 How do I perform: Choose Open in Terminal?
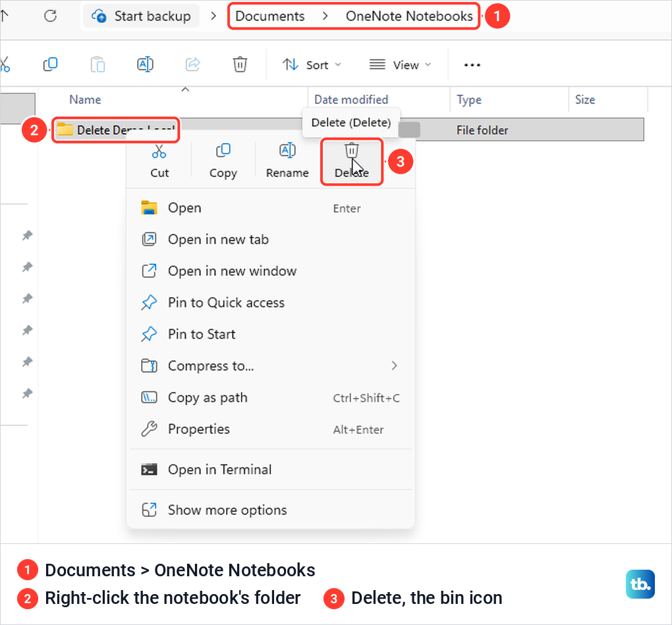[x=271, y=470]
